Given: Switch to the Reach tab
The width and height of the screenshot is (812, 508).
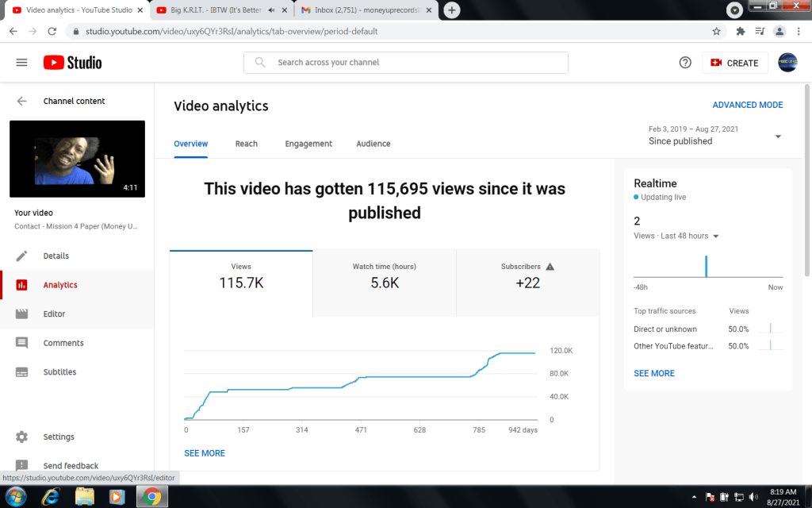Looking at the screenshot, I should click(x=246, y=144).
